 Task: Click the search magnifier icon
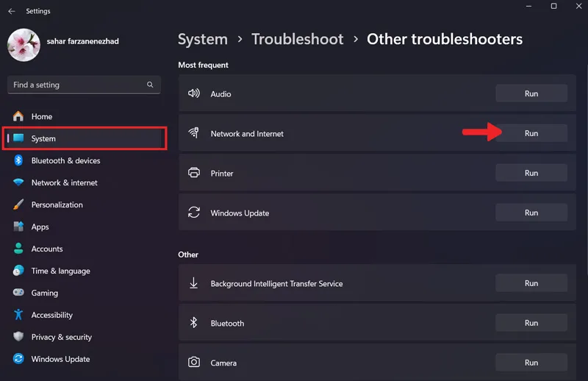pyautogui.click(x=150, y=85)
